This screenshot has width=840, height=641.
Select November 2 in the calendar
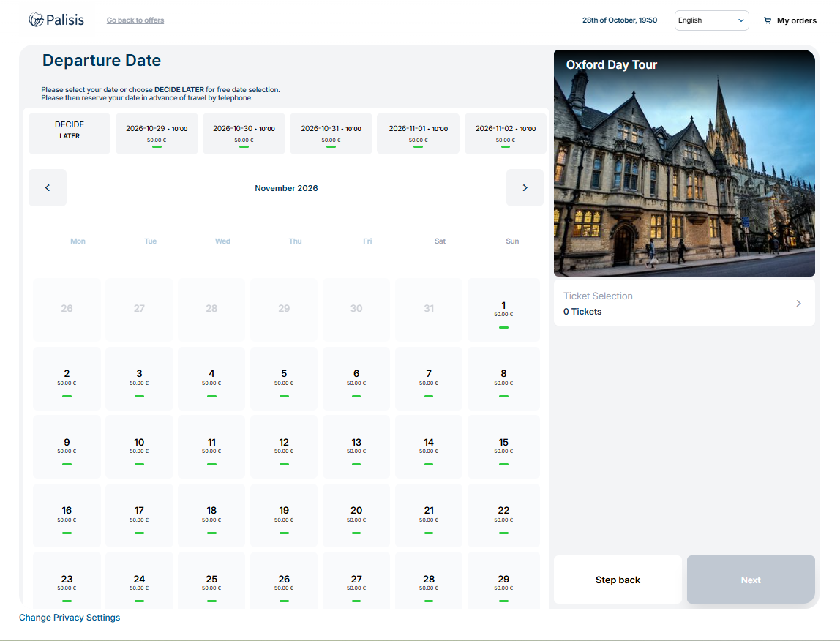[x=67, y=378]
